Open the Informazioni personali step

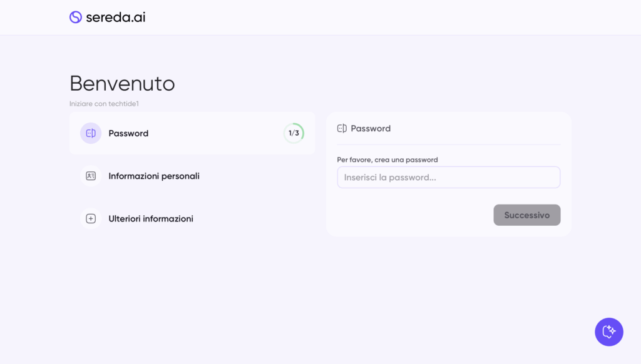(154, 176)
